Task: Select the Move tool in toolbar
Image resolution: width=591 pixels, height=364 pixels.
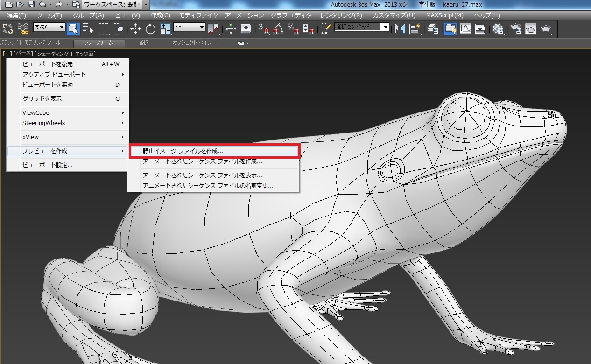Action: pyautogui.click(x=135, y=29)
